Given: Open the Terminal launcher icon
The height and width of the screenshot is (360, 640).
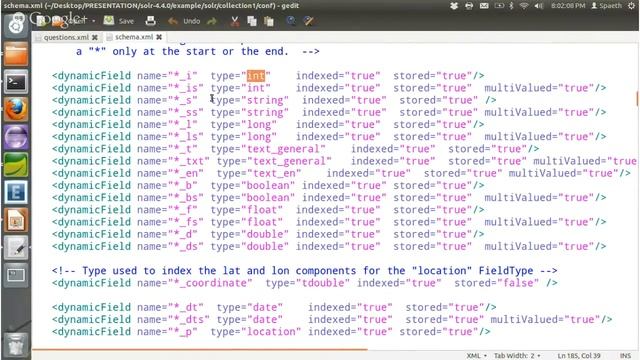Looking at the screenshot, I should click(x=16, y=82).
